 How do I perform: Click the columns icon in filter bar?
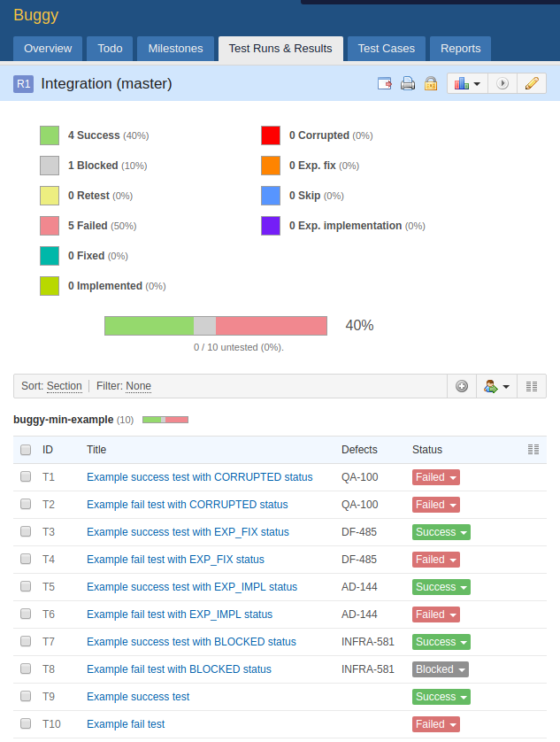(532, 386)
